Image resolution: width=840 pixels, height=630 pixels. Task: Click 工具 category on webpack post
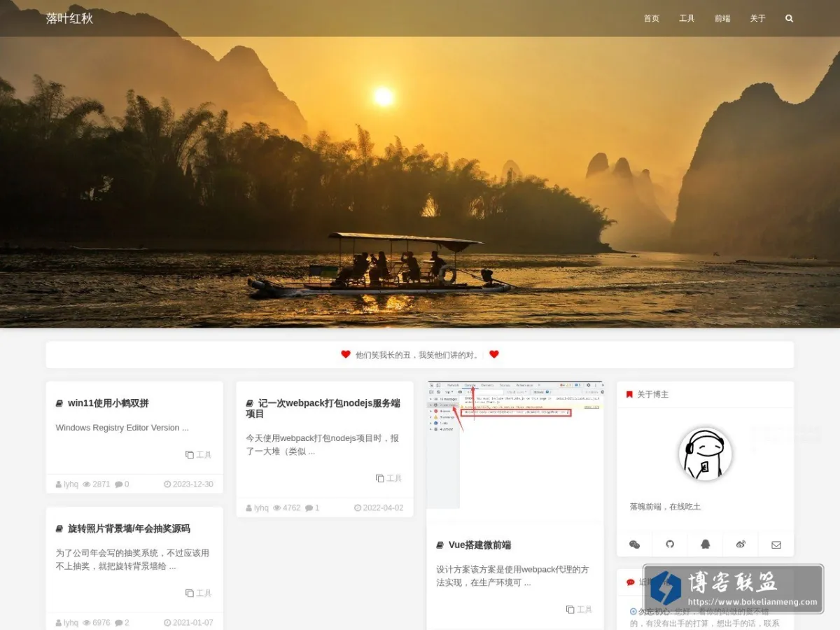point(388,478)
